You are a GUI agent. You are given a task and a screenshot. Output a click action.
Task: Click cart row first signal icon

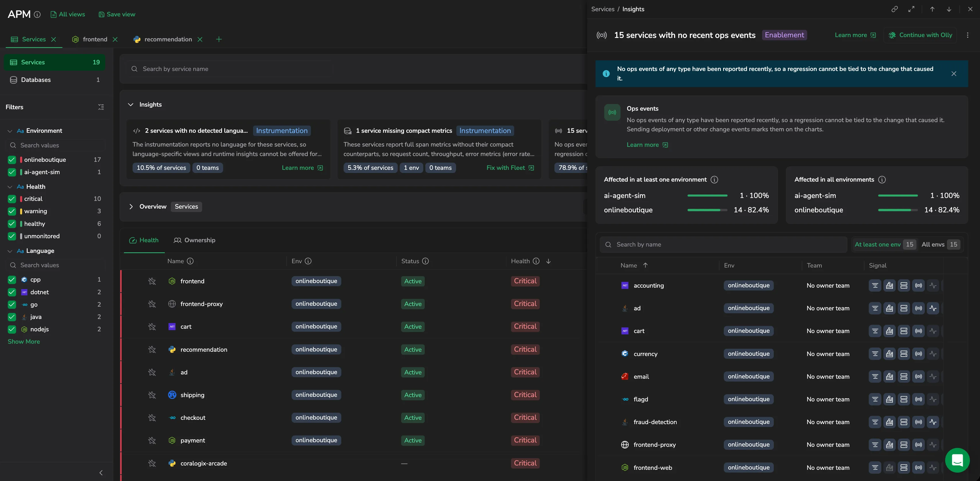coord(875,331)
